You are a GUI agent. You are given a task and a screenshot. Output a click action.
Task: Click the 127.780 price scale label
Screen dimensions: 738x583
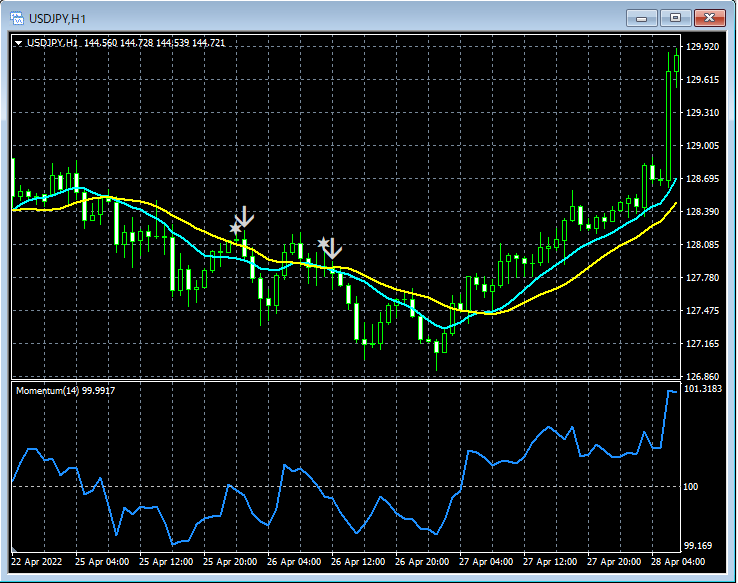[702, 278]
